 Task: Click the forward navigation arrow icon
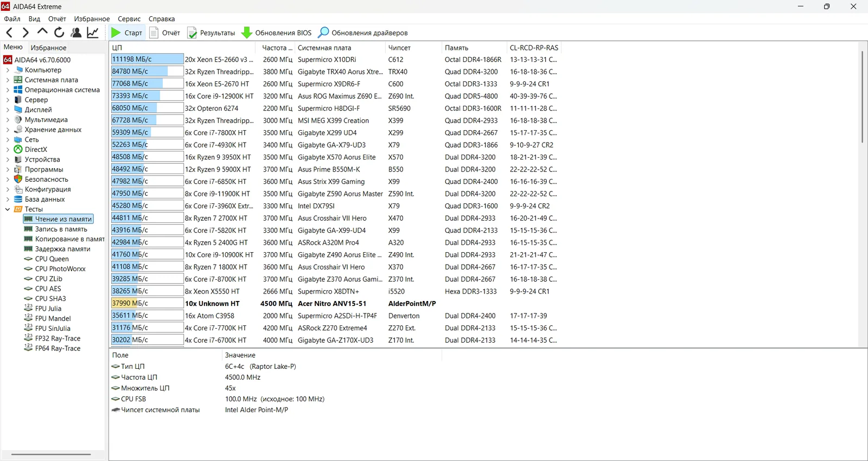point(25,33)
